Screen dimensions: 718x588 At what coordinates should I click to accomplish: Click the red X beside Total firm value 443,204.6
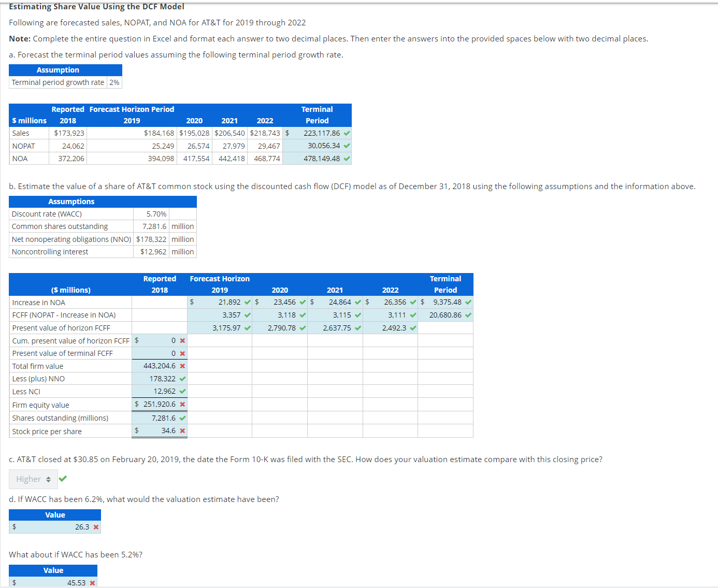click(182, 366)
